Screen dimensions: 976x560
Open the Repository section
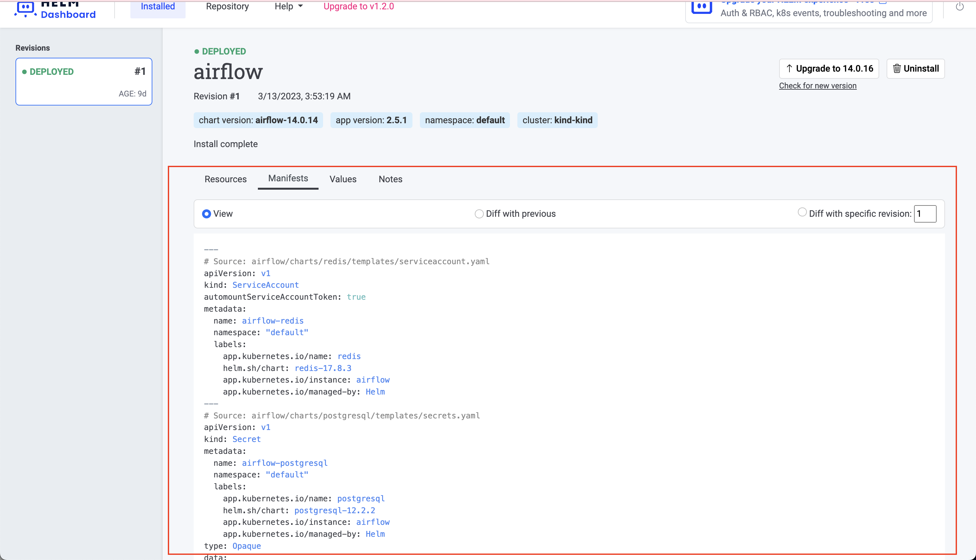[227, 6]
